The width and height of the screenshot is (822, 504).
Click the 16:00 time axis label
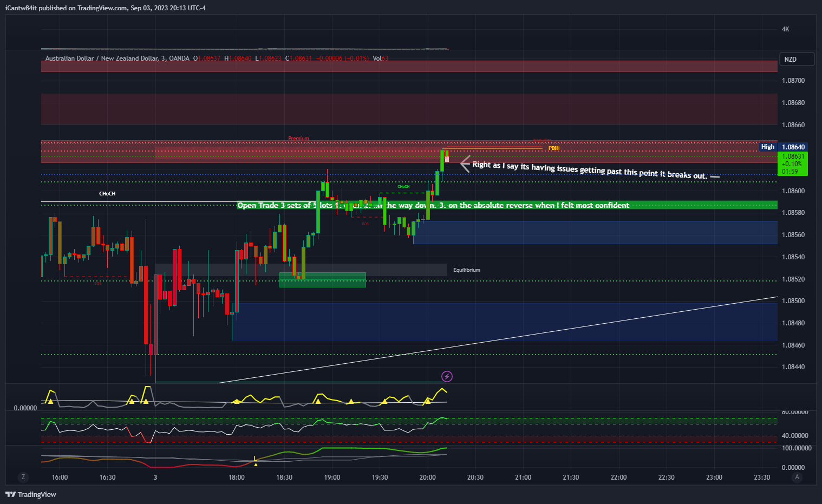coord(60,477)
